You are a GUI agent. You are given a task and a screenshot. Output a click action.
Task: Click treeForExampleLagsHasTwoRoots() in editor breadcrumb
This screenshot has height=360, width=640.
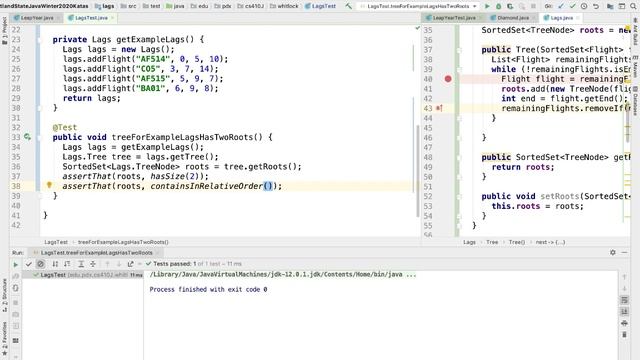pyautogui.click(x=123, y=242)
